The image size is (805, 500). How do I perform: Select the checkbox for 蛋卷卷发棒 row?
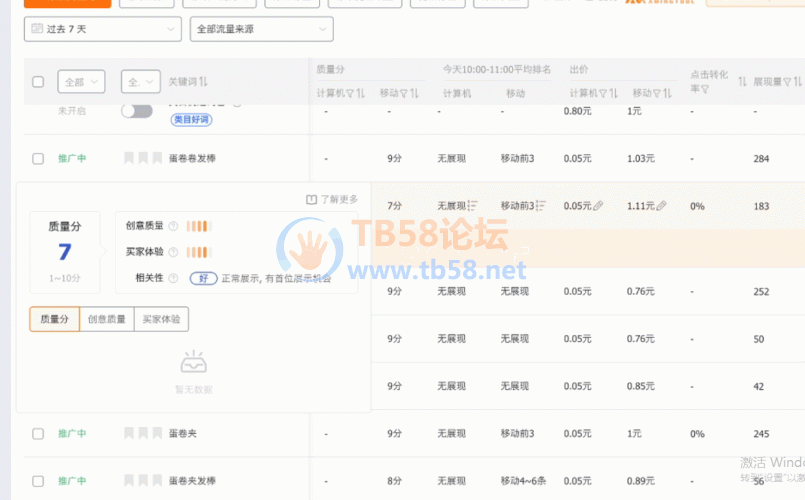tap(38, 158)
